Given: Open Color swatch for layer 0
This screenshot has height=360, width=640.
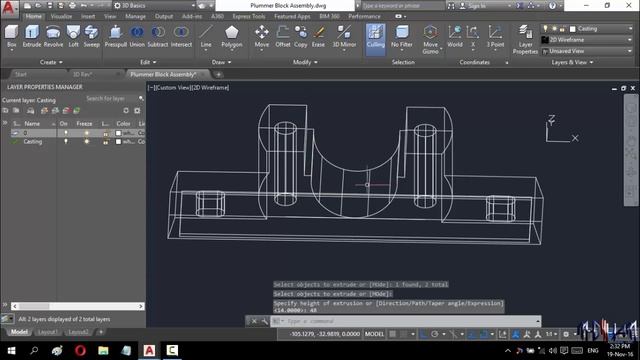Looking at the screenshot, I should pos(118,133).
